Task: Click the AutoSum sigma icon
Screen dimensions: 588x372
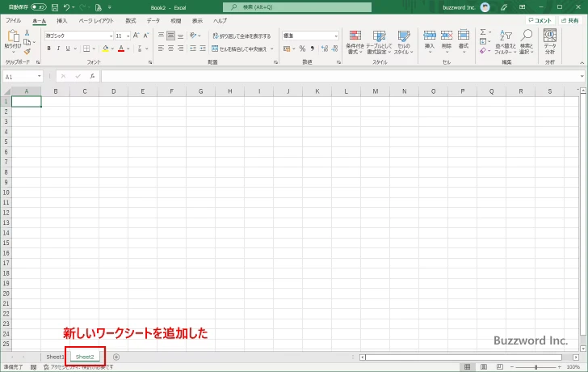Action: 483,33
